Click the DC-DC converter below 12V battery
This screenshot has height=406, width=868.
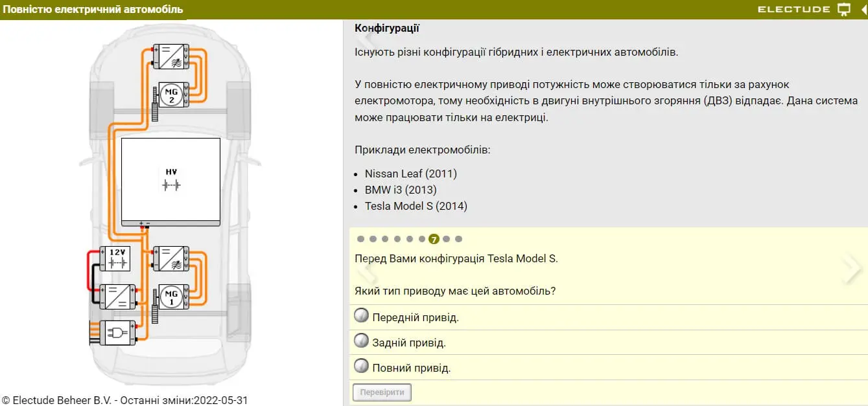pyautogui.click(x=117, y=297)
